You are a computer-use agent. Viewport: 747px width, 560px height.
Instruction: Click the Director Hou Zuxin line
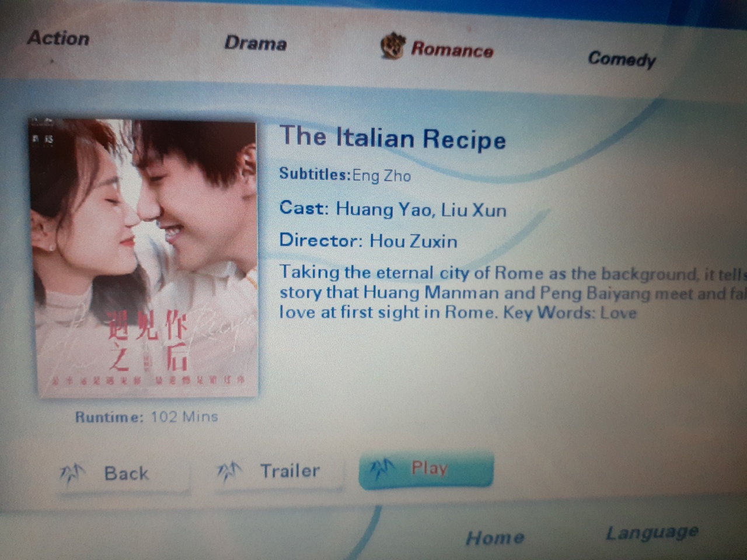(x=368, y=240)
